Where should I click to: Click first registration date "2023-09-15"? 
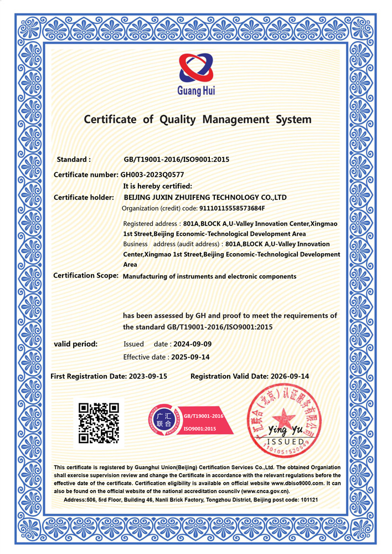point(148,376)
